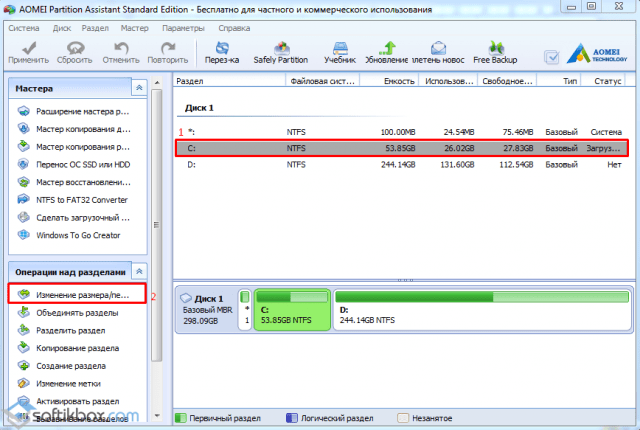Image resolution: width=640 pixels, height=430 pixels.
Task: Open the Перез-ка (Reload) toolbar icon
Action: (222, 48)
